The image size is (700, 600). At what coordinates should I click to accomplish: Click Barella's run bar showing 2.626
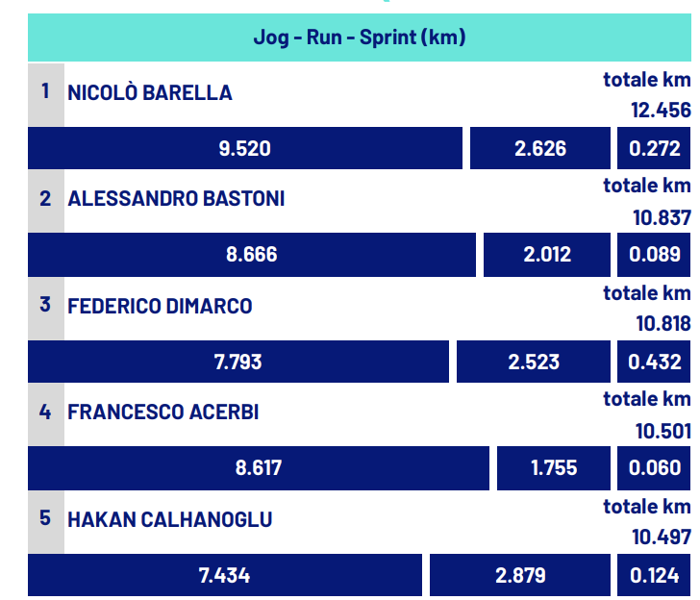540,148
